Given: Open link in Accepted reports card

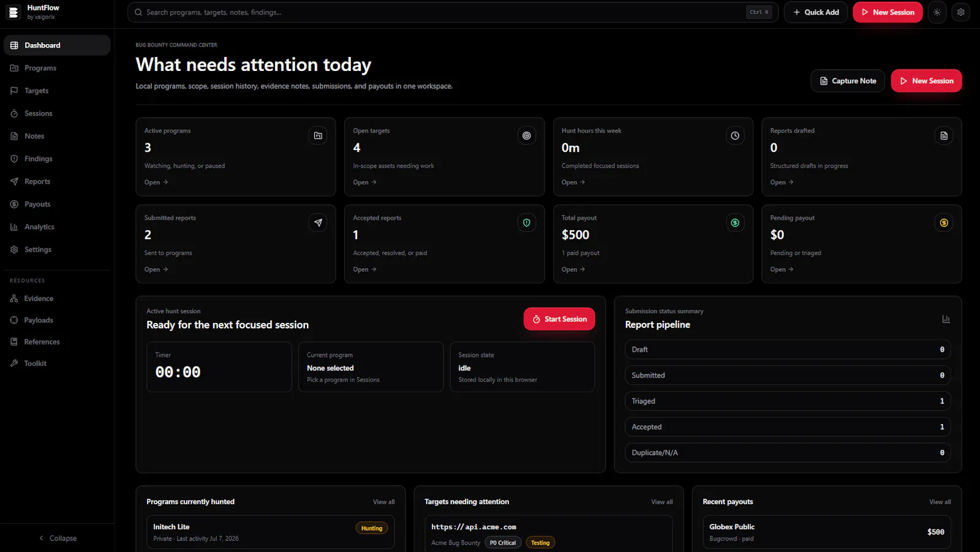Looking at the screenshot, I should tap(365, 269).
